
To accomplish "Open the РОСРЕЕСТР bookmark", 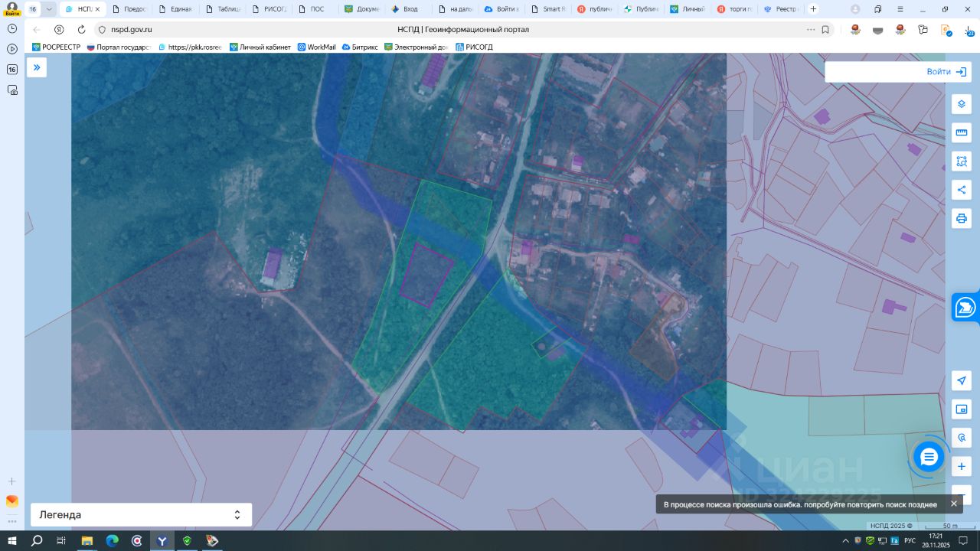I will [56, 47].
